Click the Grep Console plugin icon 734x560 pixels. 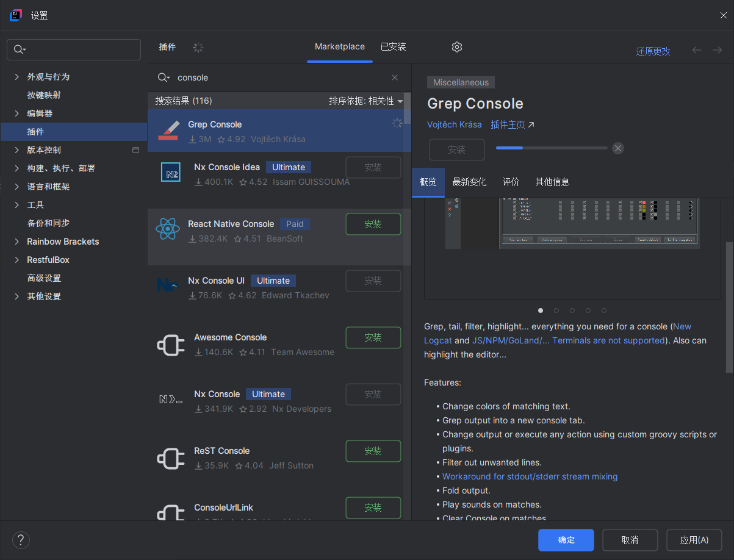[x=168, y=131]
